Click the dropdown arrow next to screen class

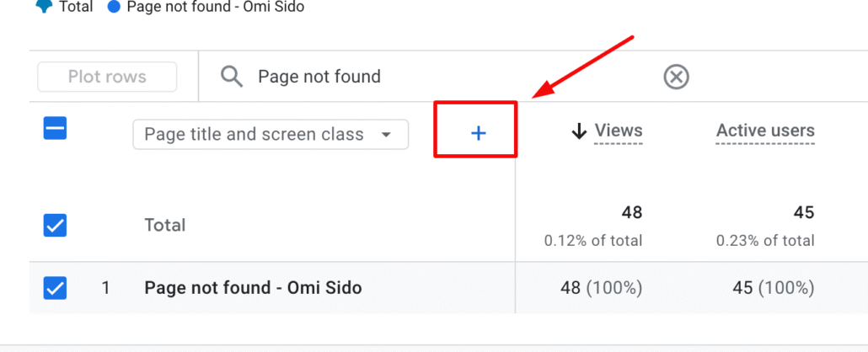pyautogui.click(x=387, y=135)
